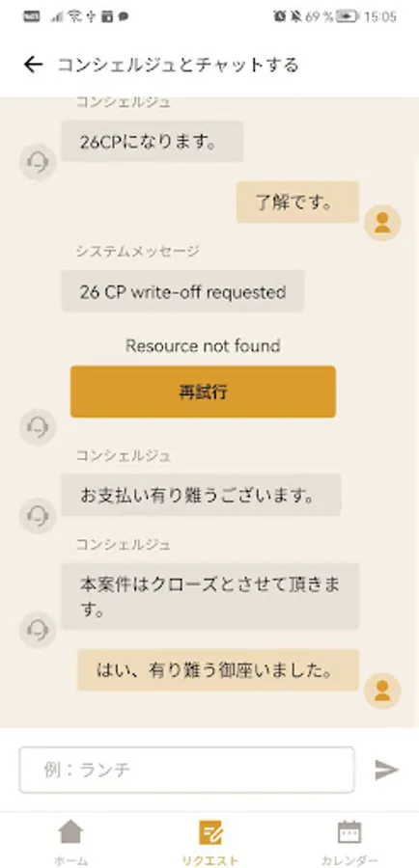Tap the battery icon in status bar
The height and width of the screenshot is (868, 419).
tap(347, 16)
